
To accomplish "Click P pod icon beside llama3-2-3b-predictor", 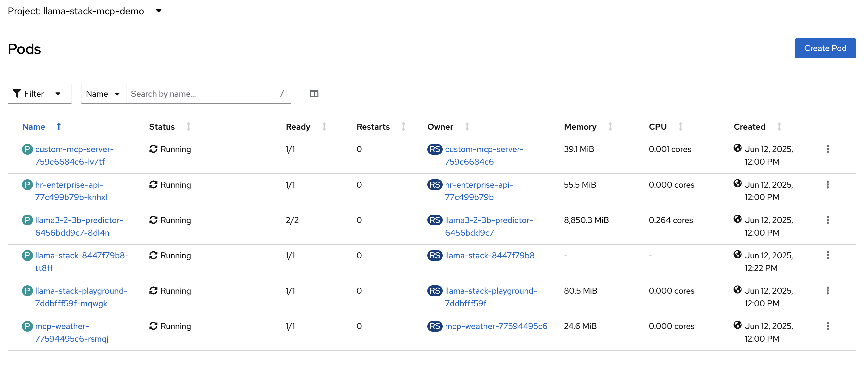I will point(27,220).
